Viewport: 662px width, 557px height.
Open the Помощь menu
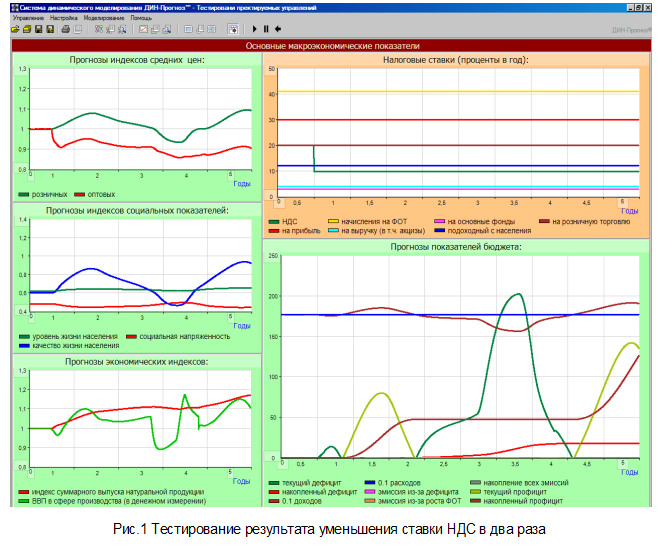tap(141, 18)
